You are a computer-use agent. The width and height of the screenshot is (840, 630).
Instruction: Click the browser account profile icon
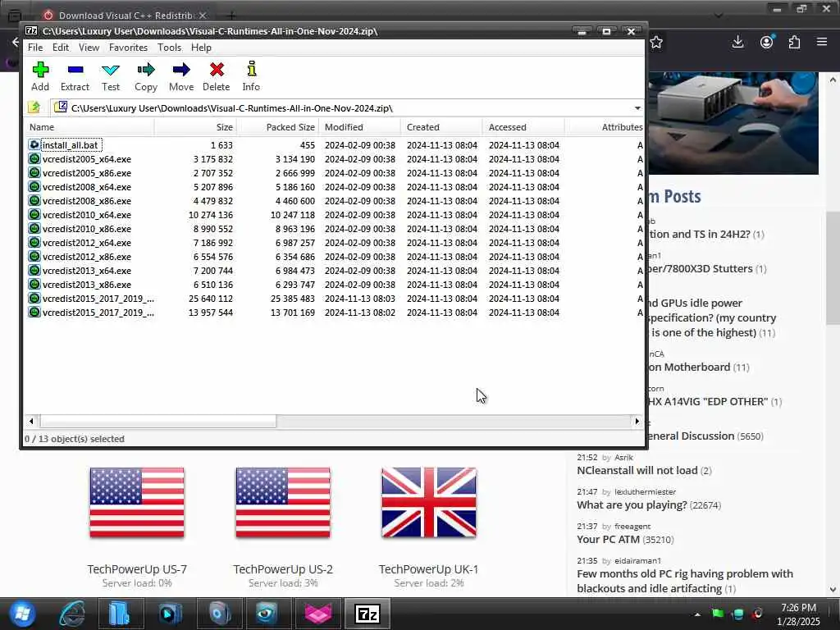tap(767, 43)
